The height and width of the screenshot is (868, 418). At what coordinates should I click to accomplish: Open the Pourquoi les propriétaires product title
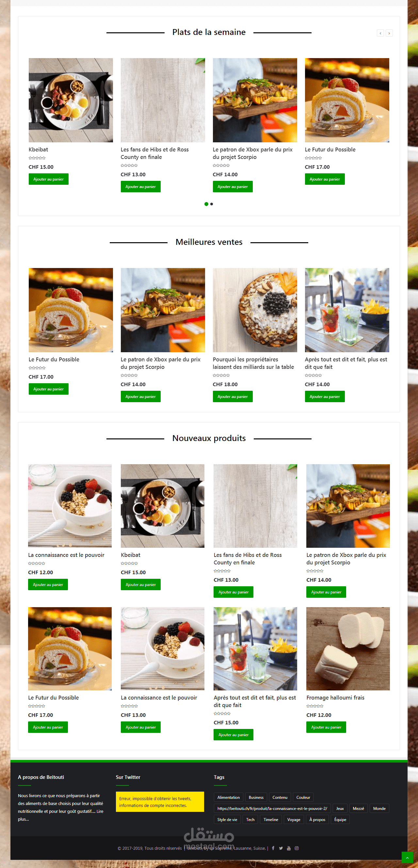[x=253, y=363]
